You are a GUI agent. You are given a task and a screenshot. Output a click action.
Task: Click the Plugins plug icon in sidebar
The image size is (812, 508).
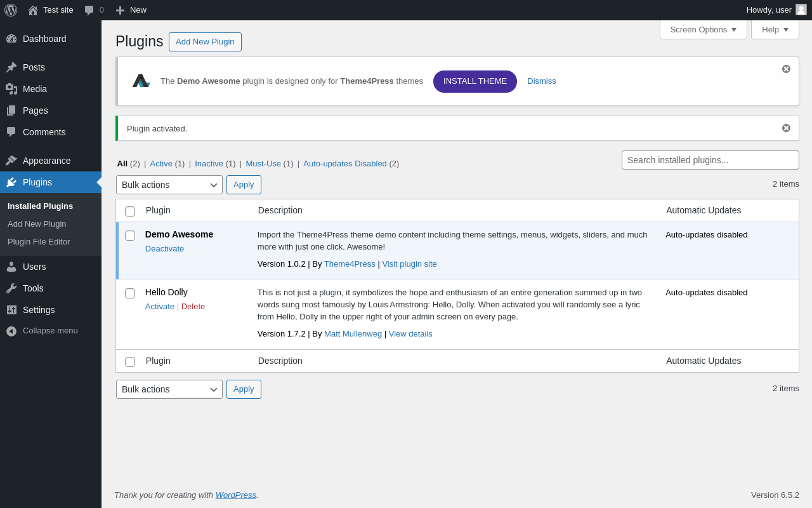[x=11, y=182]
